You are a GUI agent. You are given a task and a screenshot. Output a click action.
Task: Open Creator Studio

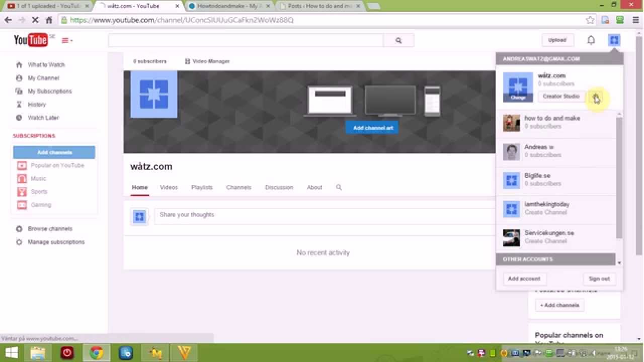coord(561,97)
